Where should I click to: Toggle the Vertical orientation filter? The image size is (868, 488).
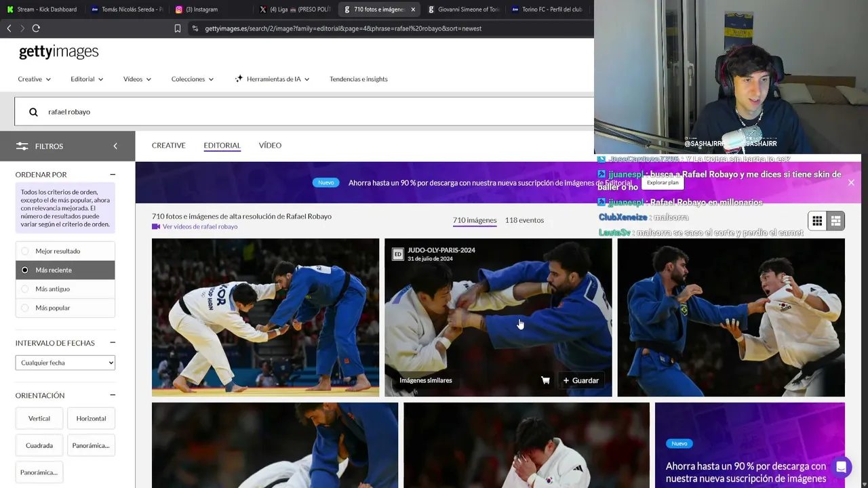39,418
